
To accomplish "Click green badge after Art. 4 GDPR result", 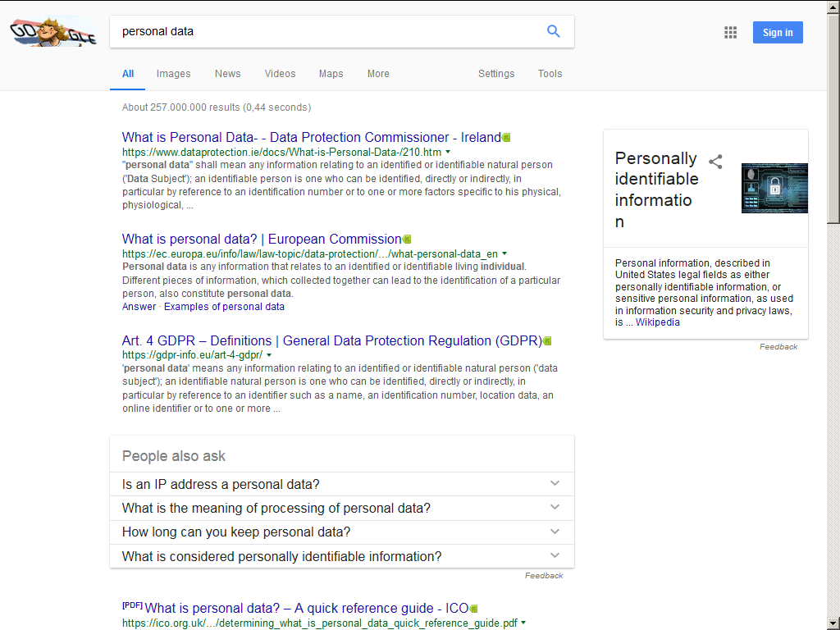I will click(x=547, y=340).
